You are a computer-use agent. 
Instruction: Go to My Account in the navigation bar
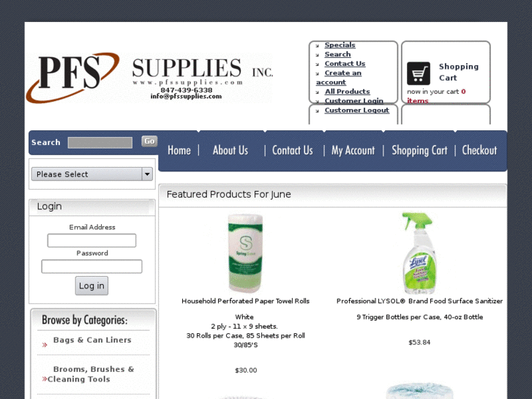pyautogui.click(x=353, y=150)
